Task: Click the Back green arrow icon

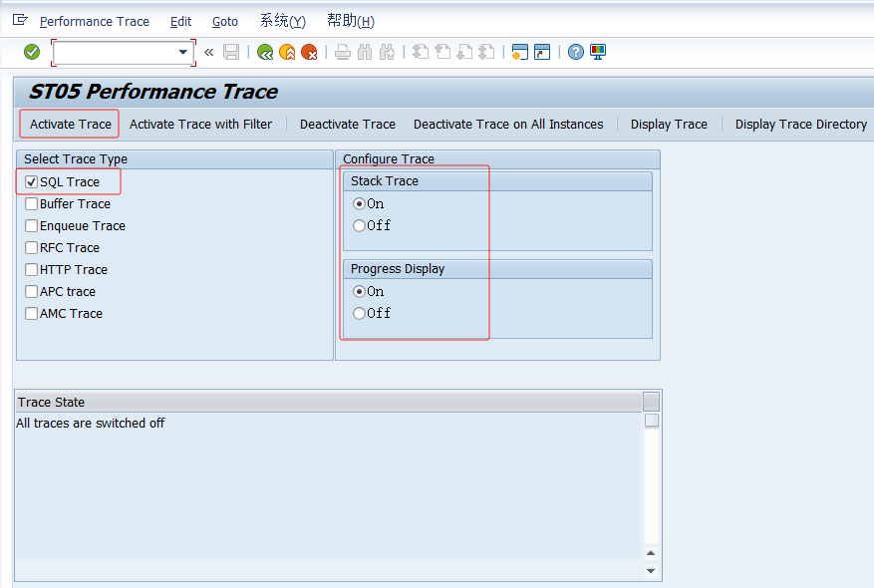Action: [x=265, y=52]
